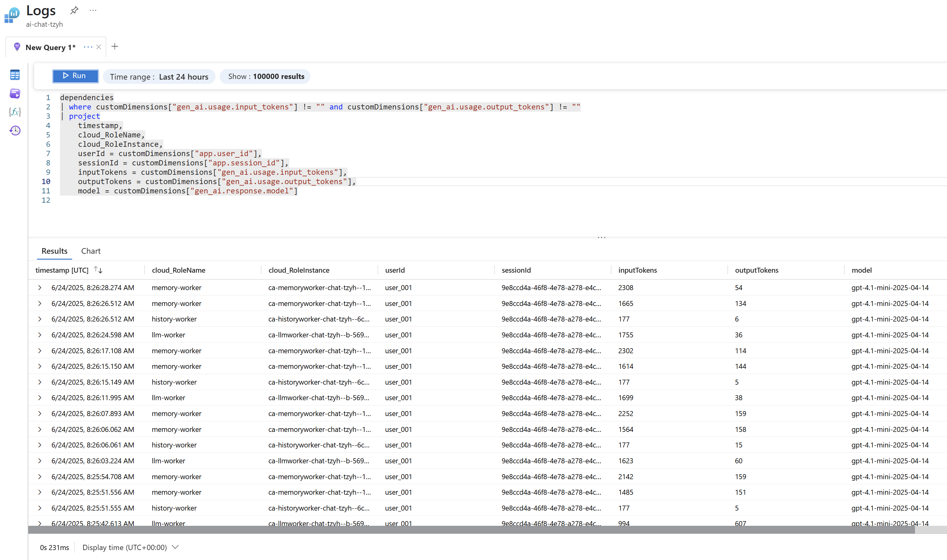
Task: Open New Query 1 tab options ellipsis
Action: (x=88, y=47)
